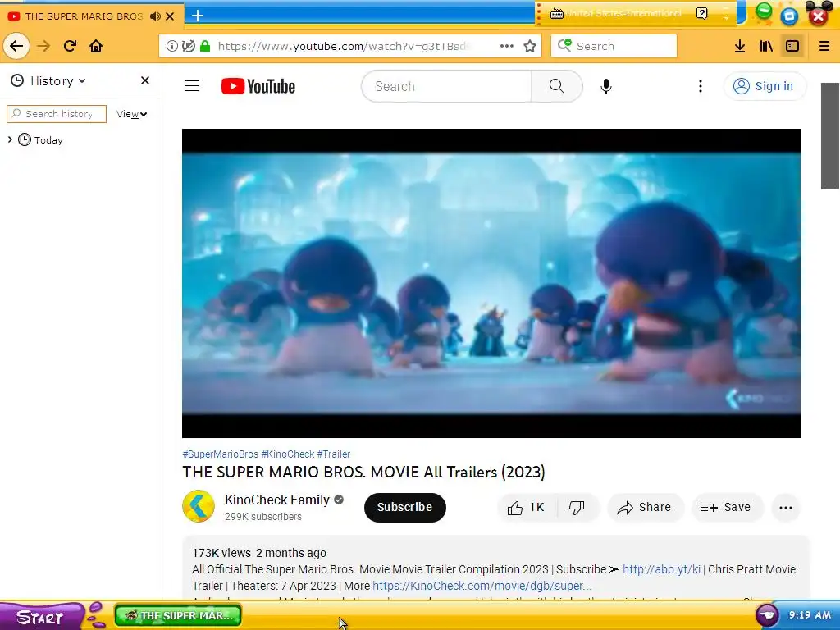Select THE SUPER MAR... taskbar button
This screenshot has height=630, width=840.
tap(178, 615)
